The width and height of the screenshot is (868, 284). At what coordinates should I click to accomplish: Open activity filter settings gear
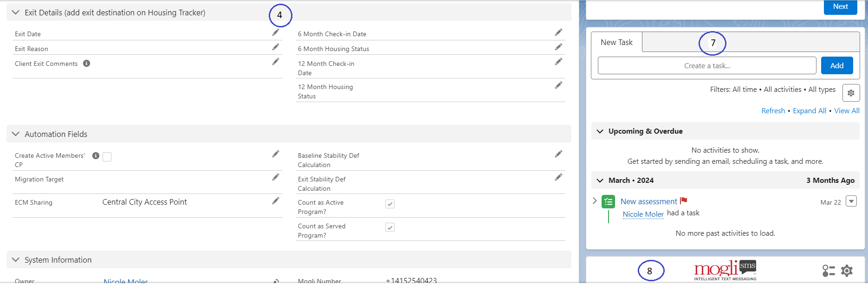[x=851, y=93]
